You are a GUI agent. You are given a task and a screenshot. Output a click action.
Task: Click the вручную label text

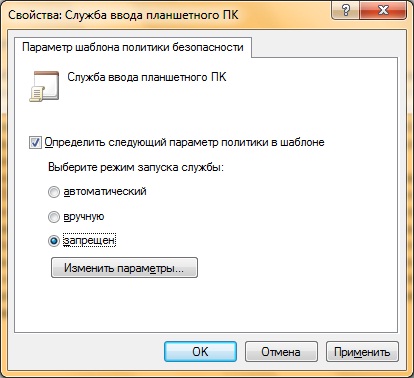coord(84,216)
